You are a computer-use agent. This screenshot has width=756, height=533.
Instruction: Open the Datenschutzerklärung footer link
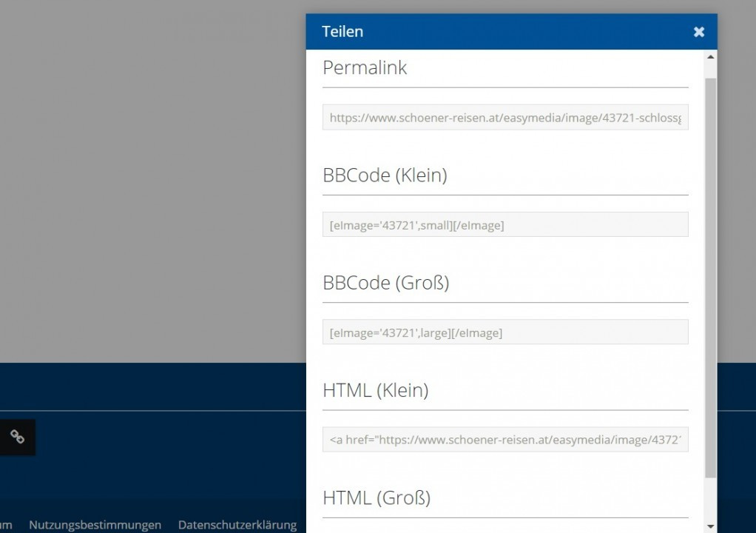pos(237,525)
